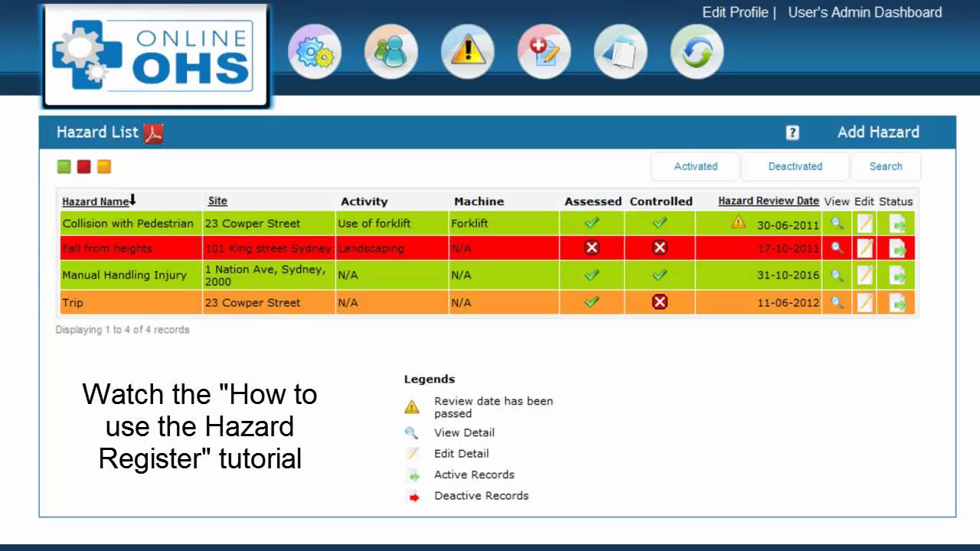Open the users navigation icon
Viewport: 980px width, 551px height.
[390, 52]
